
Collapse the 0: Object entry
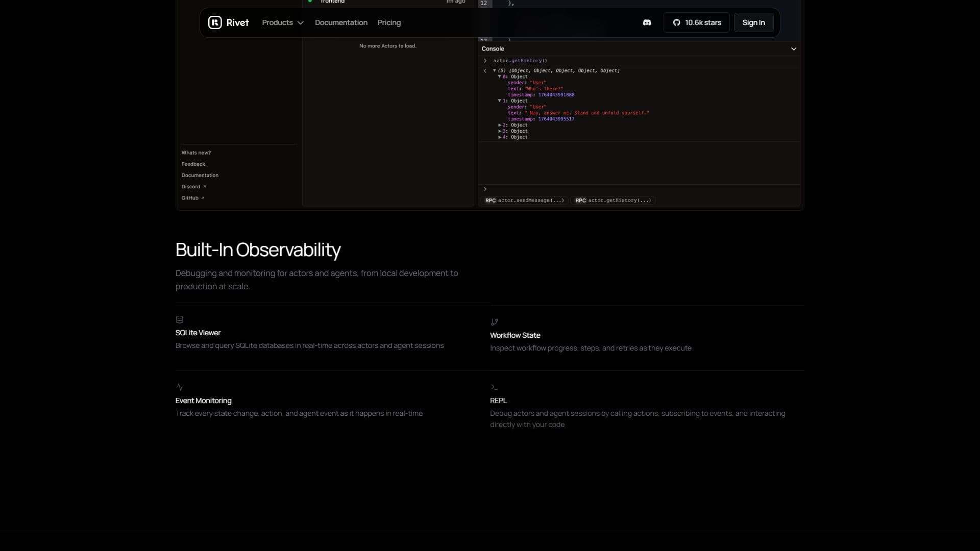pos(500,77)
